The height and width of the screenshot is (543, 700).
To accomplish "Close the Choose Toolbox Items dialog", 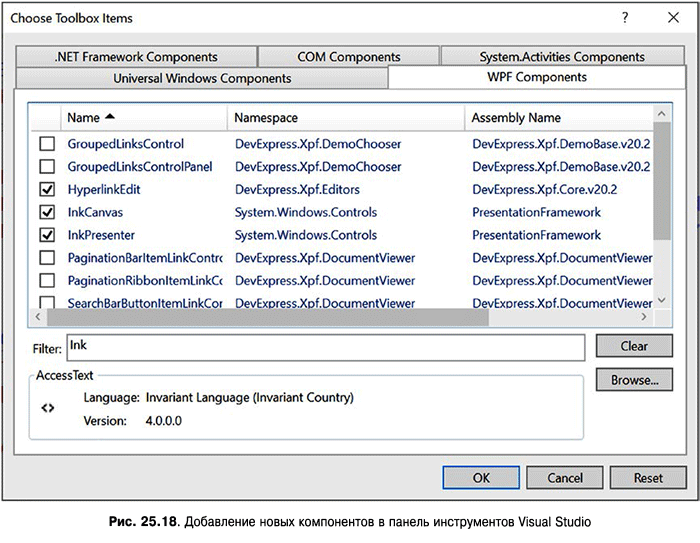I will (672, 18).
